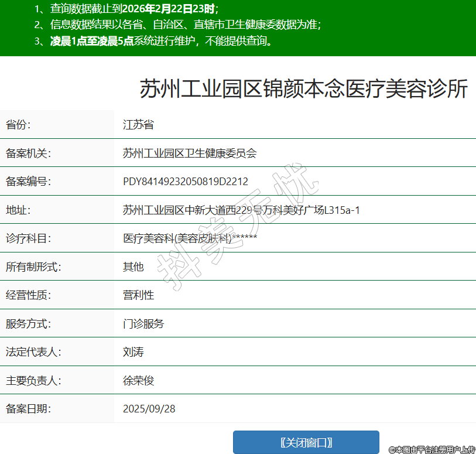Click the 法定代表人 field label
The height and width of the screenshot is (454, 476).
pos(33,352)
